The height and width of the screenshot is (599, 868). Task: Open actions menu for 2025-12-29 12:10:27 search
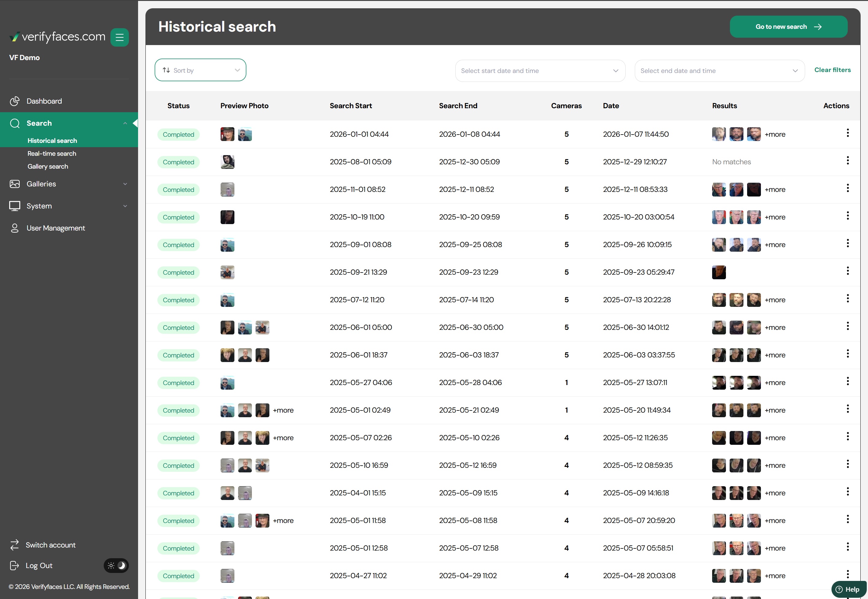tap(847, 161)
